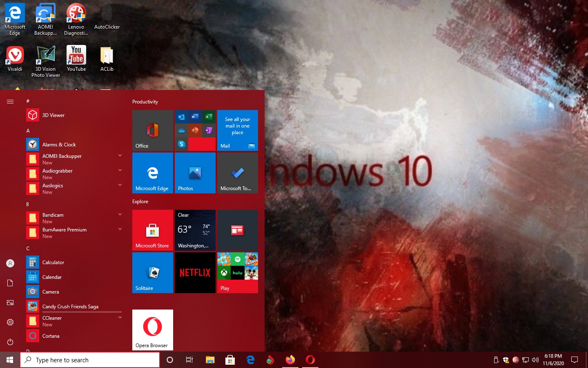Click the Productivity group header
Screen dimensions: 588x368
coord(145,102)
